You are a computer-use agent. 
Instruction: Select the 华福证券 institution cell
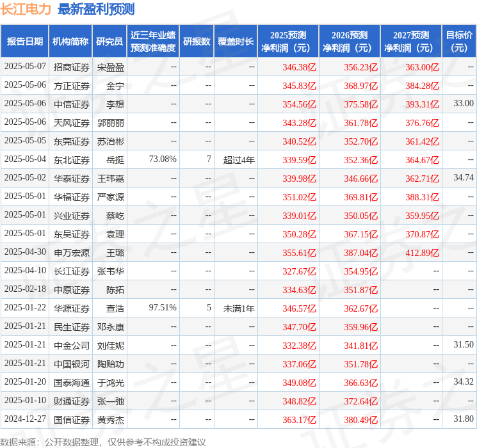[x=72, y=197]
